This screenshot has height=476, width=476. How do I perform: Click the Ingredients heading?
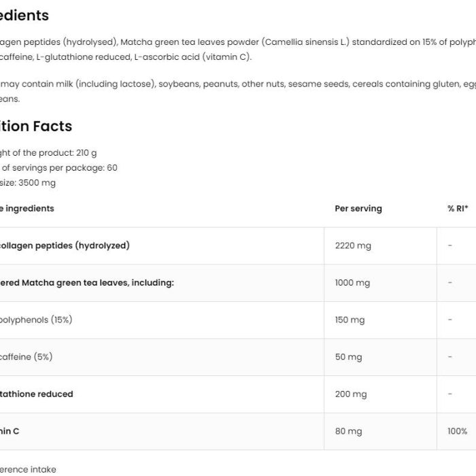pyautogui.click(x=24, y=15)
